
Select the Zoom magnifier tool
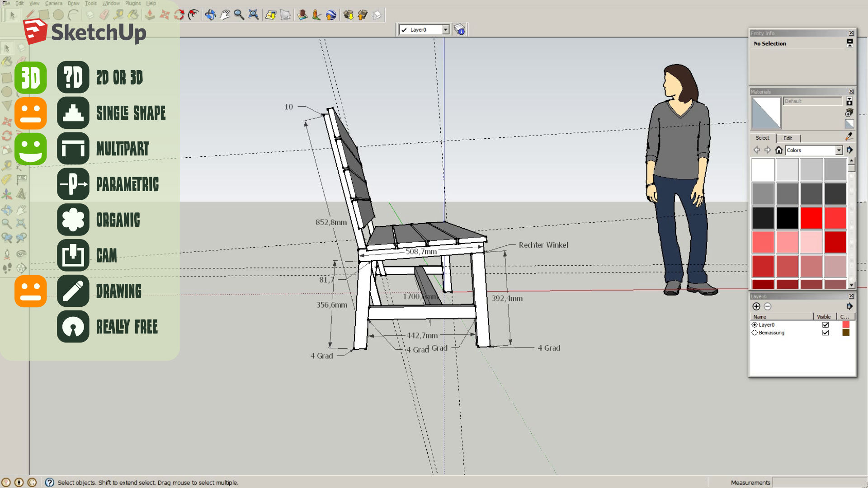click(239, 15)
